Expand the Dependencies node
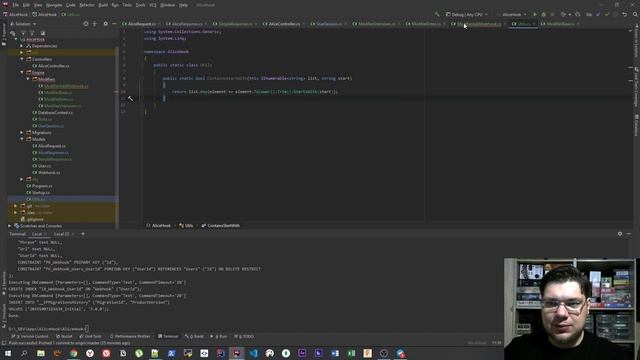Image resolution: width=640 pixels, height=360 pixels. pyautogui.click(x=22, y=46)
